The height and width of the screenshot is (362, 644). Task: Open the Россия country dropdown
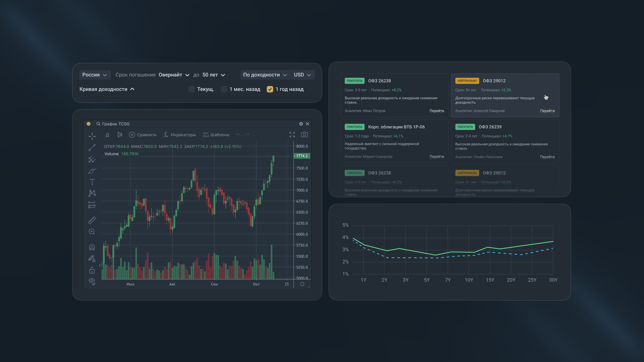tap(95, 75)
